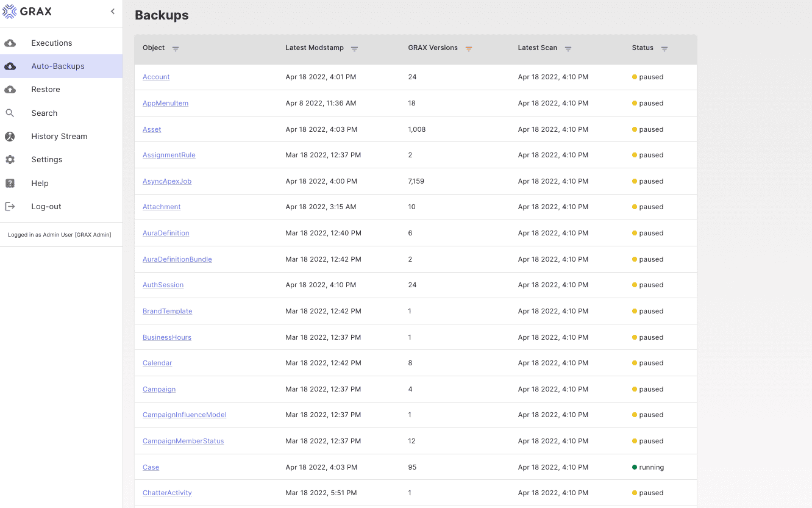The height and width of the screenshot is (508, 812).
Task: Click the Help question mark icon
Action: [10, 183]
